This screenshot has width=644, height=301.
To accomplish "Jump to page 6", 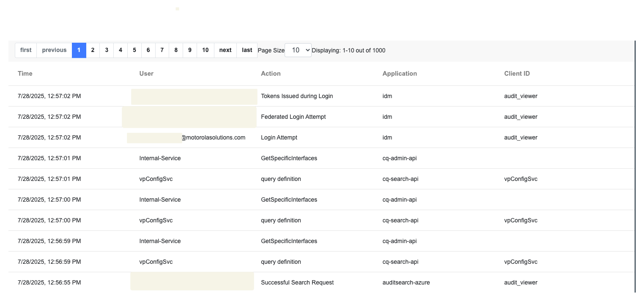I will click(x=148, y=50).
